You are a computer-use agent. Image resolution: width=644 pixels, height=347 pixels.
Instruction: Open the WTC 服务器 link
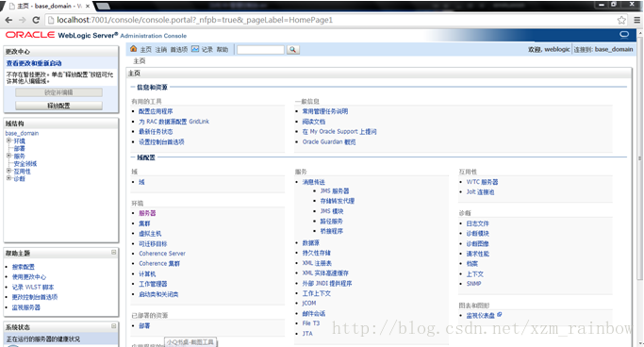pyautogui.click(x=482, y=182)
